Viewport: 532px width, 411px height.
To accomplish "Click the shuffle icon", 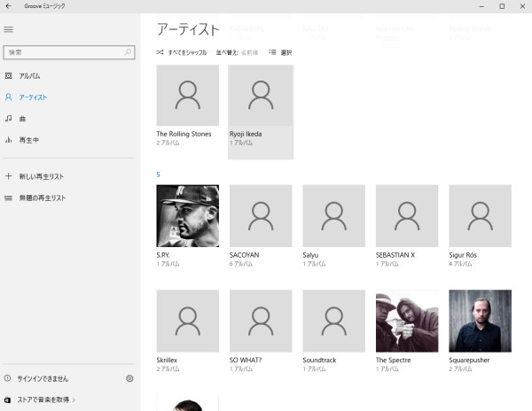I will coord(160,52).
